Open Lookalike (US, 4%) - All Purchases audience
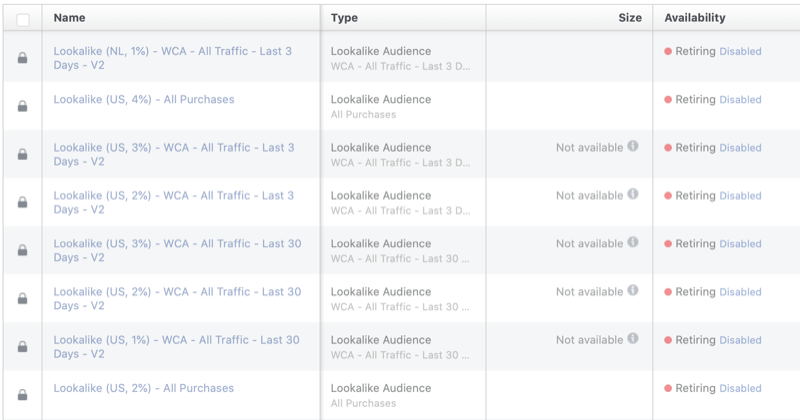This screenshot has width=800, height=420. pos(143,100)
